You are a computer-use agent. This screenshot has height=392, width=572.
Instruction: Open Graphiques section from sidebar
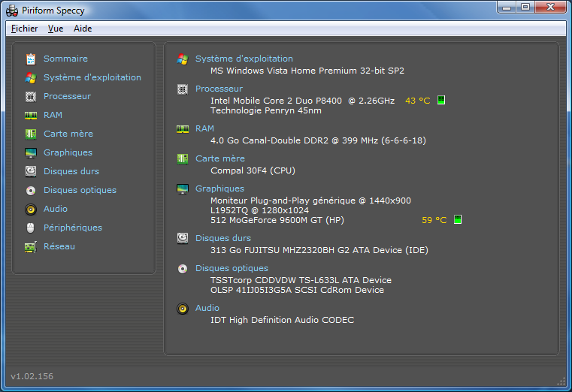(x=68, y=152)
